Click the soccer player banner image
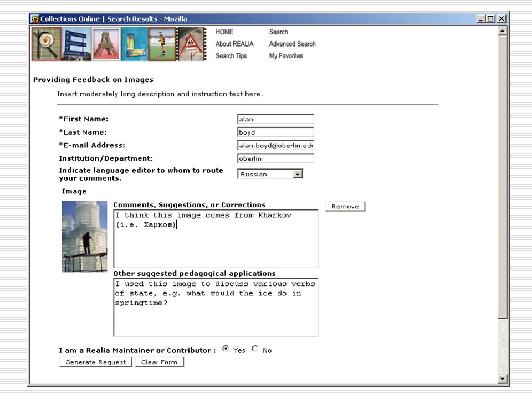The height and width of the screenshot is (399, 532). click(x=162, y=44)
